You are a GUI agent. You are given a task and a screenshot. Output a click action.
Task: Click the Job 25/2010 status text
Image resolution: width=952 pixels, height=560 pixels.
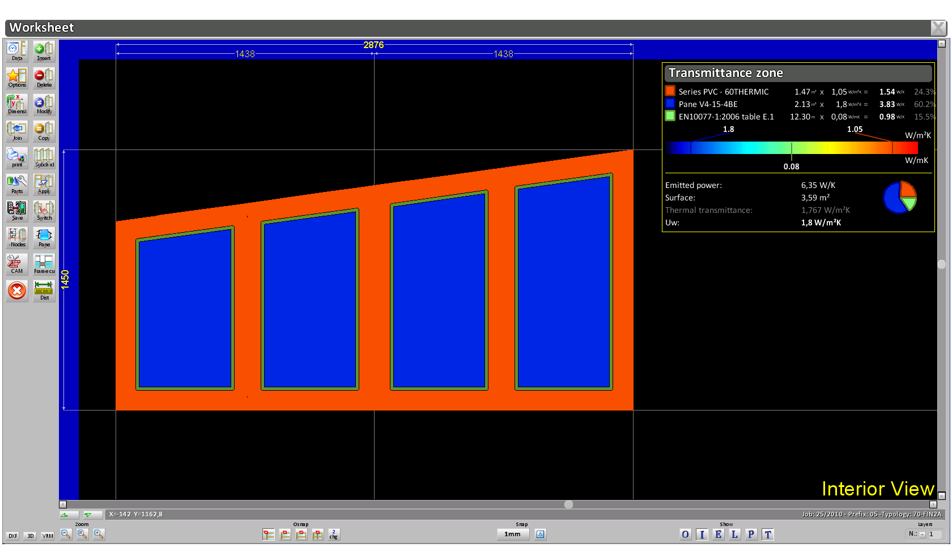(872, 514)
